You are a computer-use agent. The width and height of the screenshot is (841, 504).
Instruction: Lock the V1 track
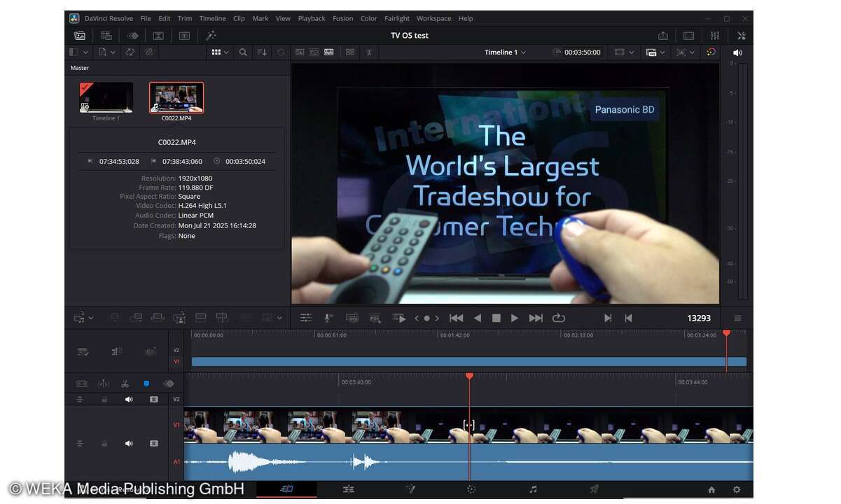(x=104, y=443)
